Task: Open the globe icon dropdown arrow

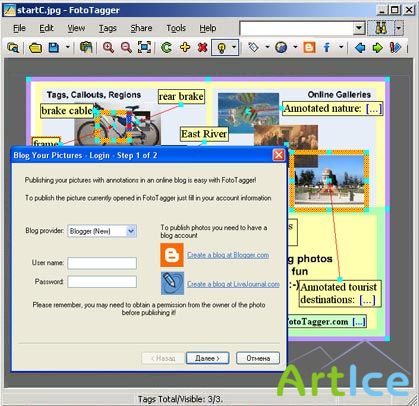Action: point(295,47)
